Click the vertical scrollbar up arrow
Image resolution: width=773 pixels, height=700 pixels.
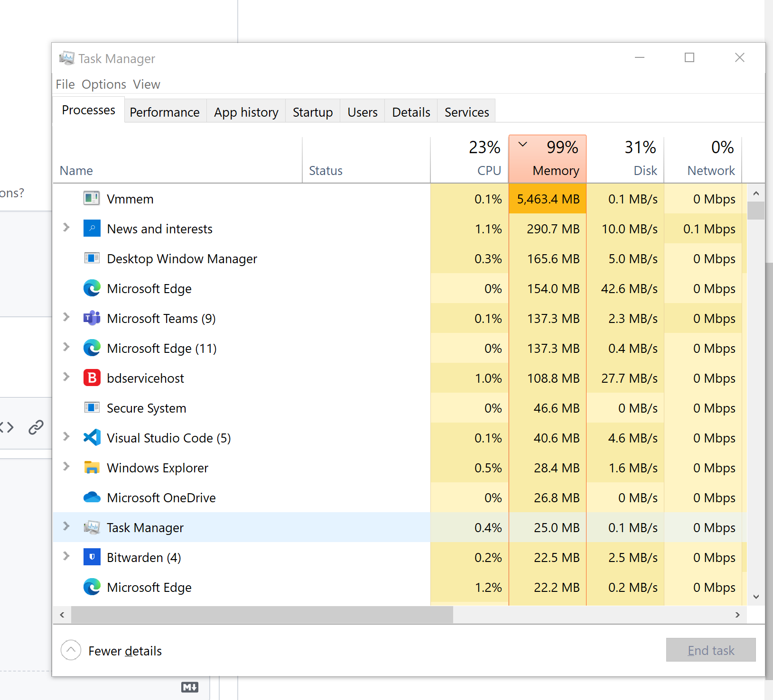tap(756, 193)
